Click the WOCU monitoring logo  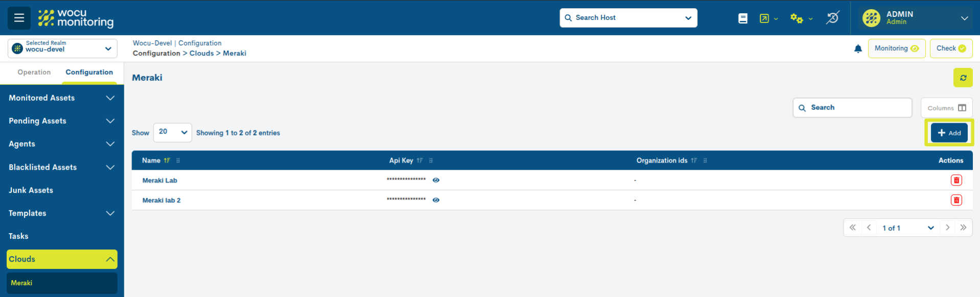(x=76, y=18)
